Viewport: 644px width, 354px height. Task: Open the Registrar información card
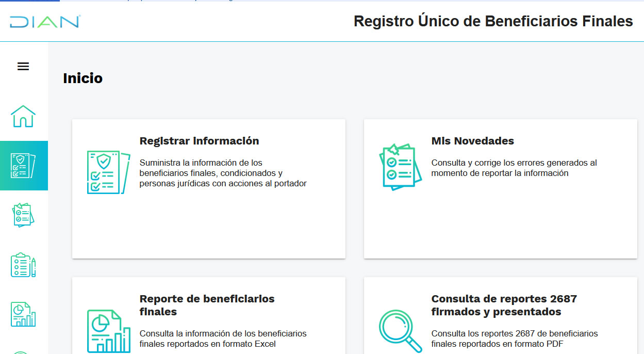pyautogui.click(x=208, y=188)
